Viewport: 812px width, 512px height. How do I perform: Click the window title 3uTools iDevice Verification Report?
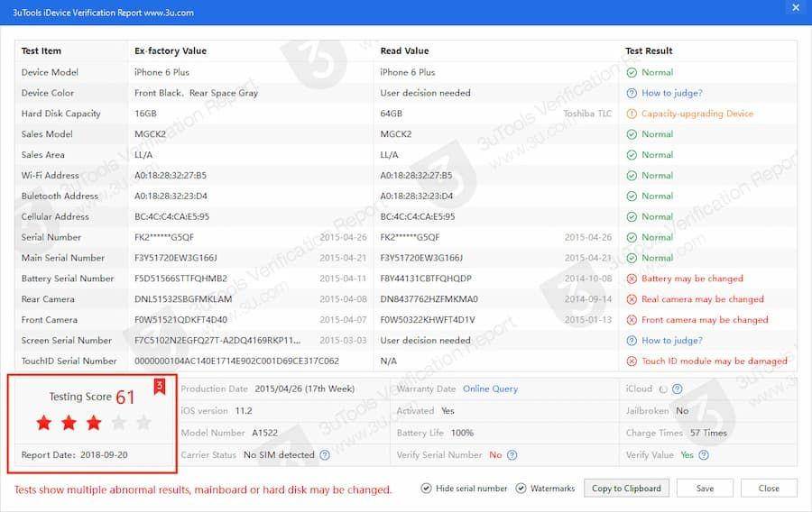pos(103,13)
